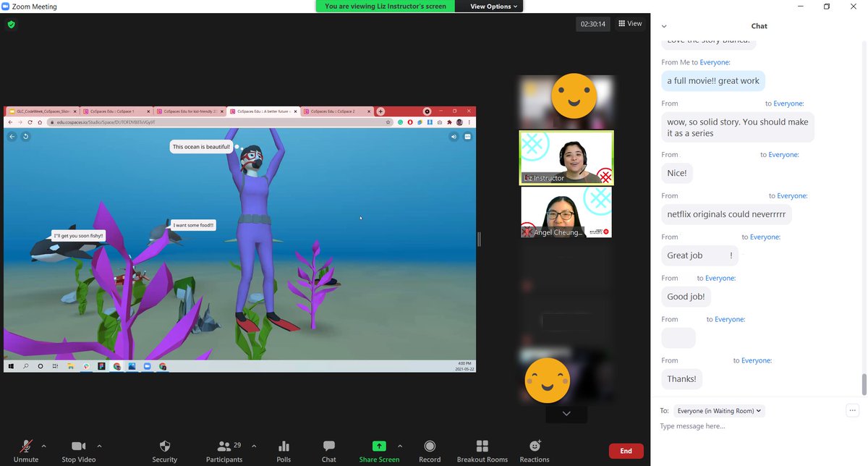The width and height of the screenshot is (868, 466).
Task: Open the Chrome extensions puzzle icon
Action: pos(449,122)
